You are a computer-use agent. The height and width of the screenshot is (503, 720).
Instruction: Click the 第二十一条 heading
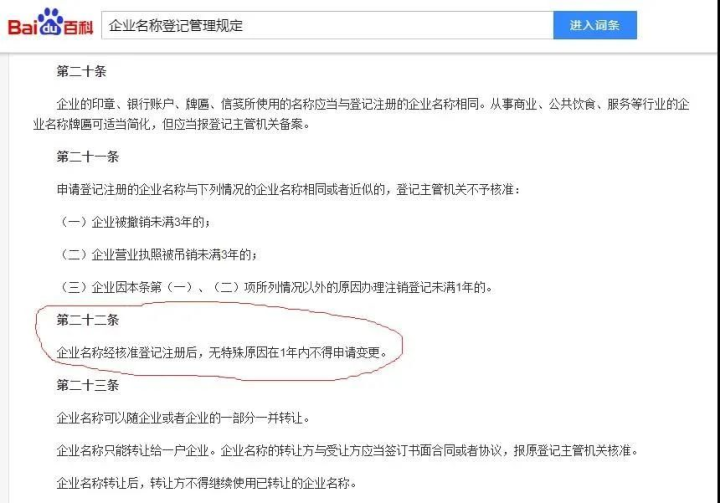click(87, 157)
